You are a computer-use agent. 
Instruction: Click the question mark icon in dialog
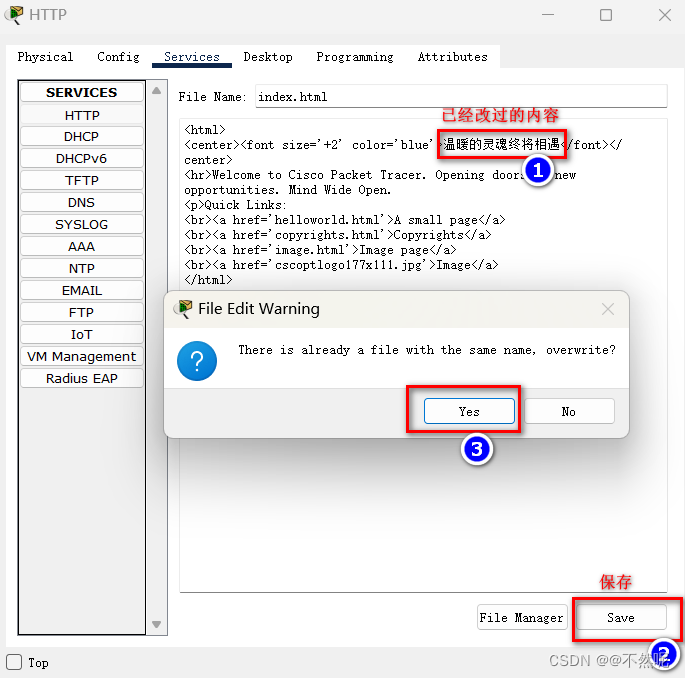pyautogui.click(x=197, y=361)
